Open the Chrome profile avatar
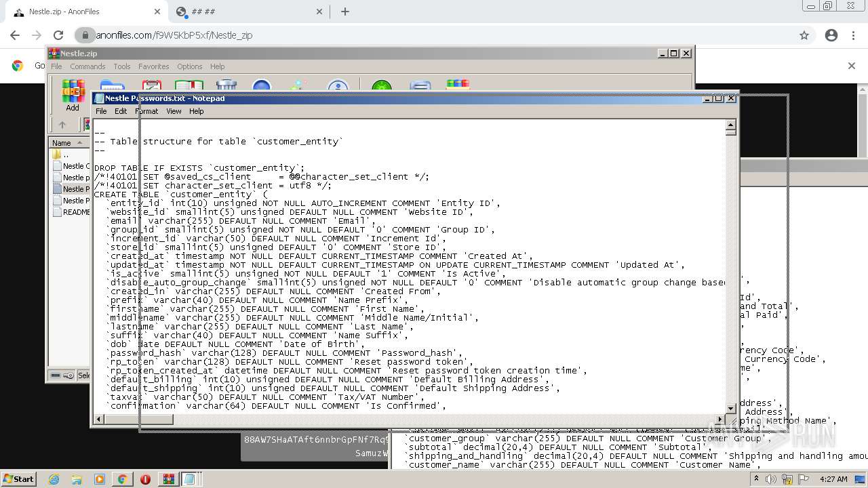 pos(831,35)
